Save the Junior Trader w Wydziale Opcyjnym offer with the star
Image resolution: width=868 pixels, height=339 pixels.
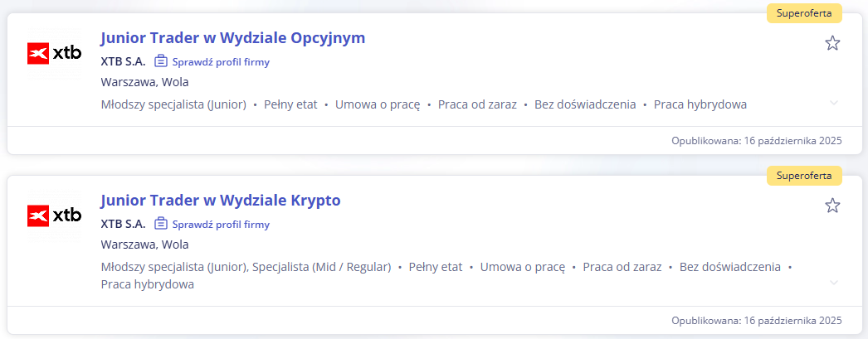[x=832, y=43]
